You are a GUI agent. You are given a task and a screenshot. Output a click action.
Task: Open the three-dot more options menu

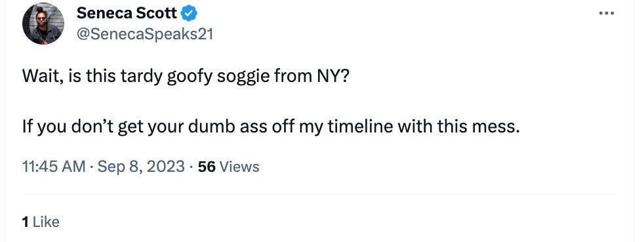606,14
